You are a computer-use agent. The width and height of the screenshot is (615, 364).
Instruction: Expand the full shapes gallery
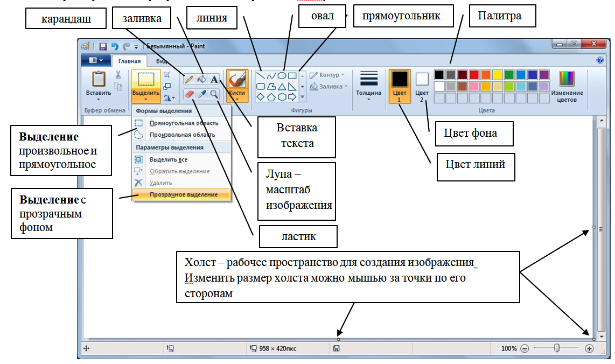pyautogui.click(x=303, y=96)
